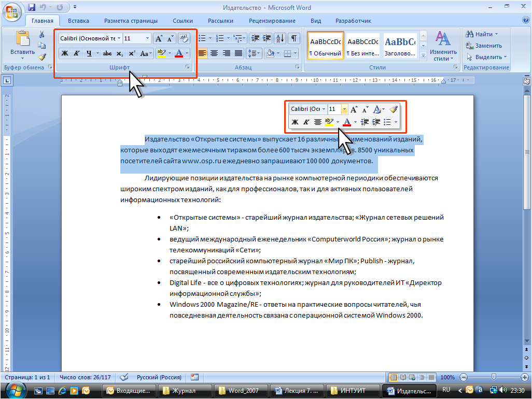Toggle paragraph marks display
Image resolution: width=532 pixels, height=399 pixels.
(294, 38)
